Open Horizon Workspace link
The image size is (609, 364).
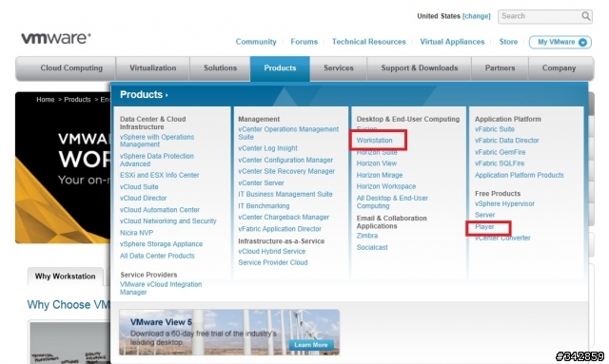click(x=386, y=186)
